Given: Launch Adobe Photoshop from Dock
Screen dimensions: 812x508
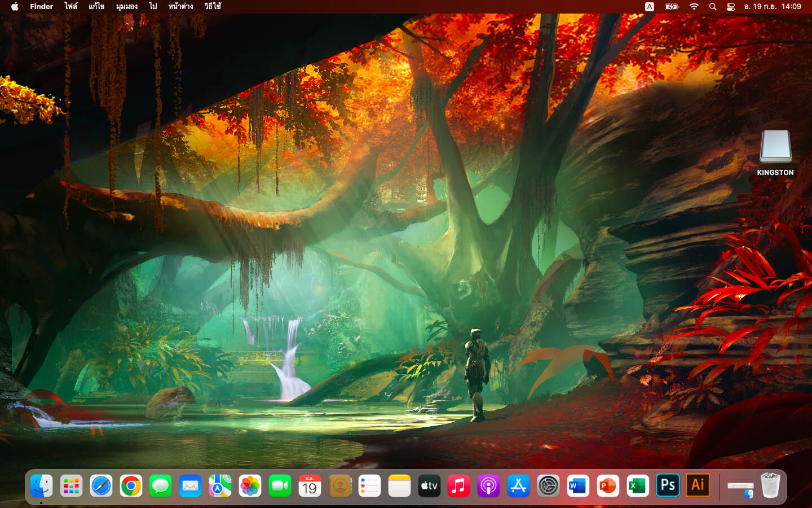Looking at the screenshot, I should pyautogui.click(x=668, y=485).
